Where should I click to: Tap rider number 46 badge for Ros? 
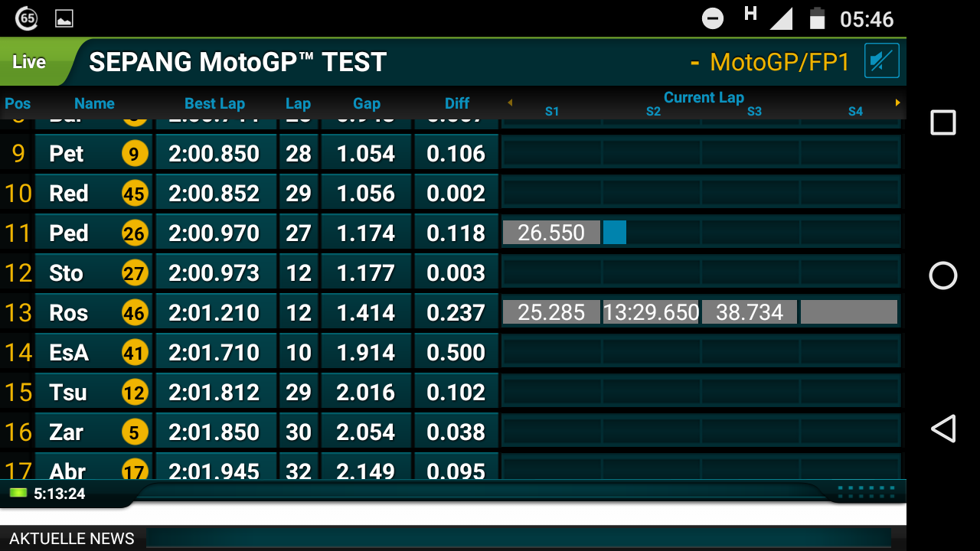[134, 313]
